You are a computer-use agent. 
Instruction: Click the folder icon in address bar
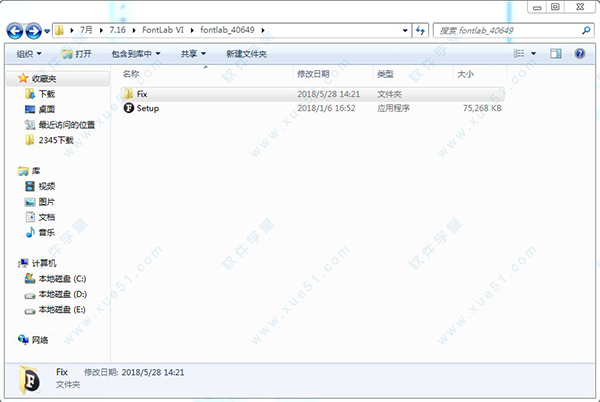(59, 30)
